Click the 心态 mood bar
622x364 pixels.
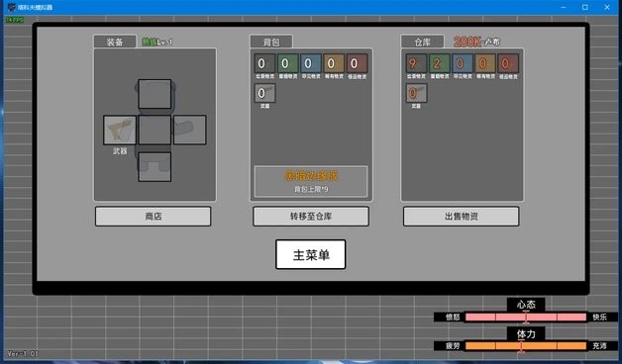(526, 317)
